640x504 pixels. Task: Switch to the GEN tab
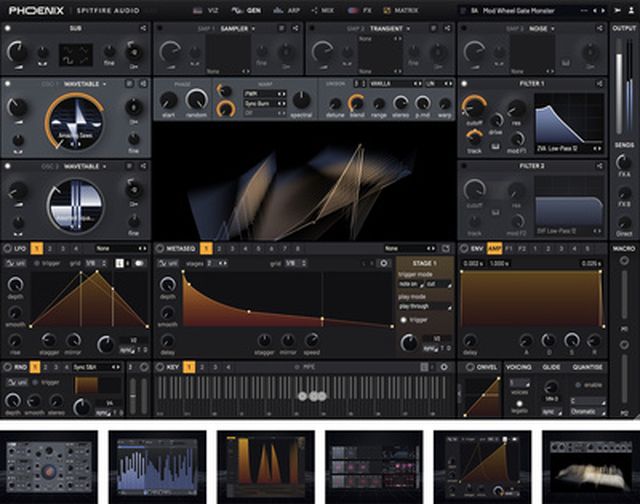pos(247,11)
